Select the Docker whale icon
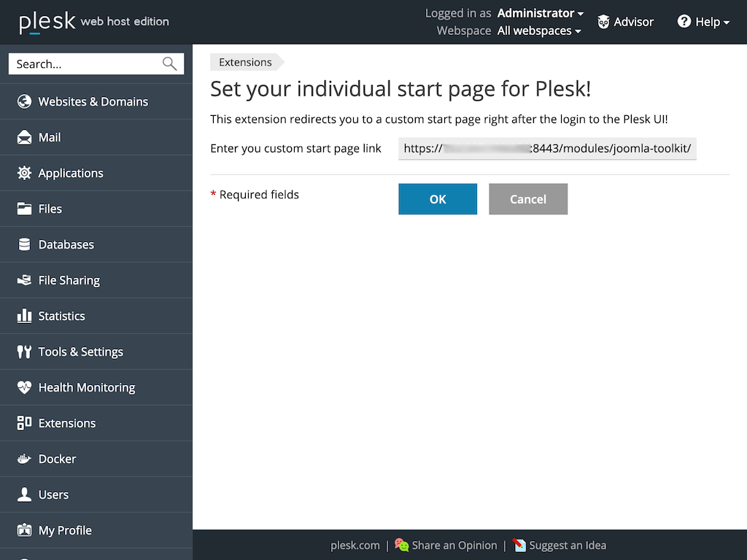The image size is (747, 560). point(24,459)
